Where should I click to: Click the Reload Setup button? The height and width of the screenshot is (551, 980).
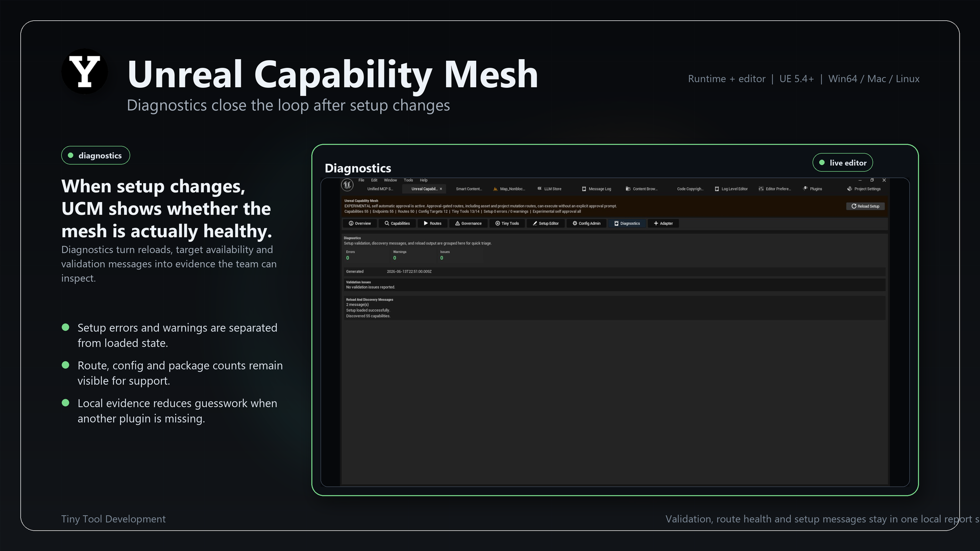[x=866, y=206]
